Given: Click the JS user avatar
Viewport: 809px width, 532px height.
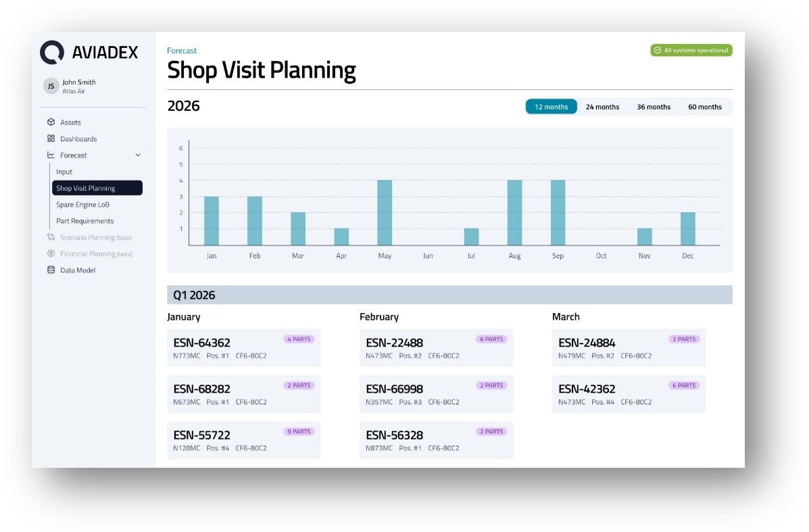Looking at the screenshot, I should tap(51, 86).
